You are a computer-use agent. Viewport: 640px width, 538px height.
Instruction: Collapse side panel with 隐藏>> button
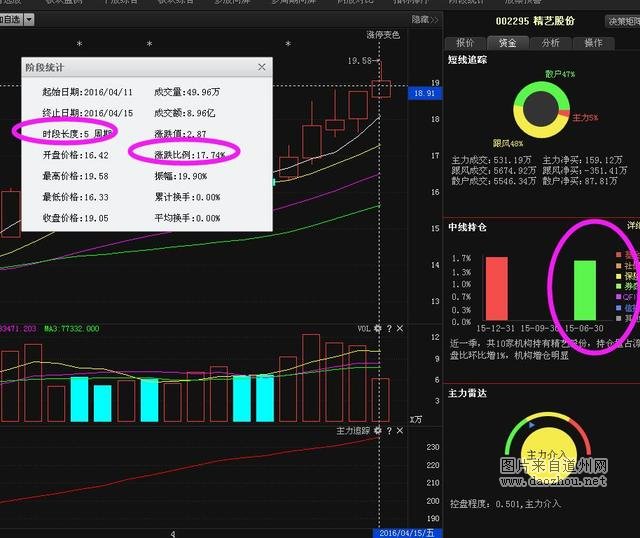click(424, 19)
